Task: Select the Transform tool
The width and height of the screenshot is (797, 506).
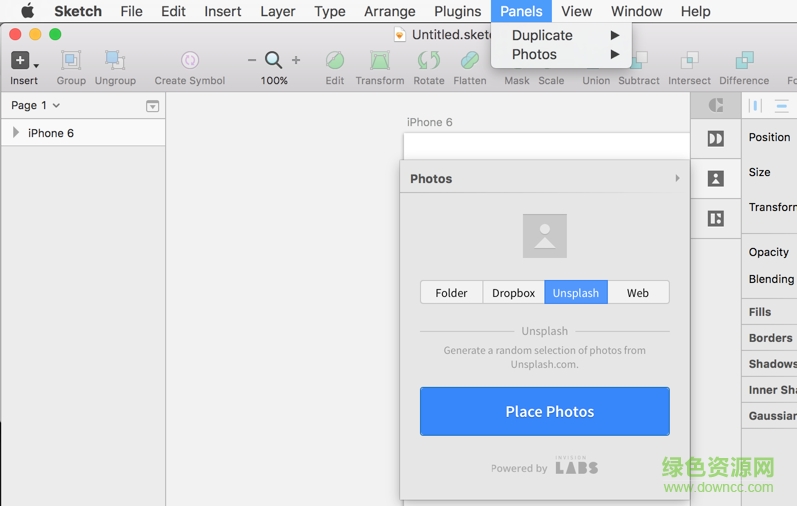Action: (x=380, y=60)
